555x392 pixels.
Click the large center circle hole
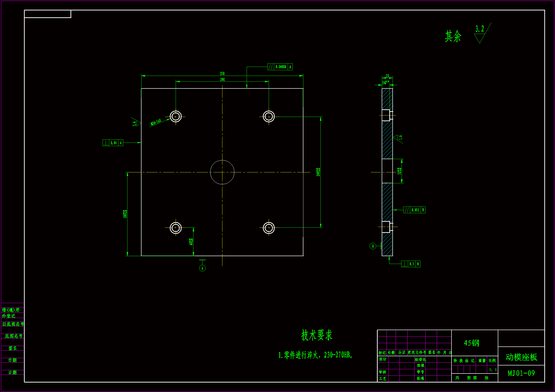pos(222,172)
